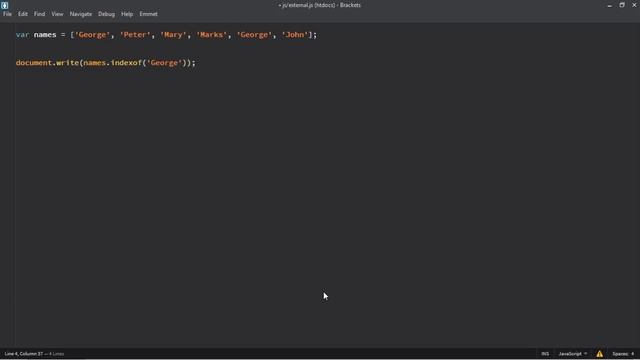
Task: Click the indent width value 4 in the status bar
Action: pyautogui.click(x=632, y=354)
